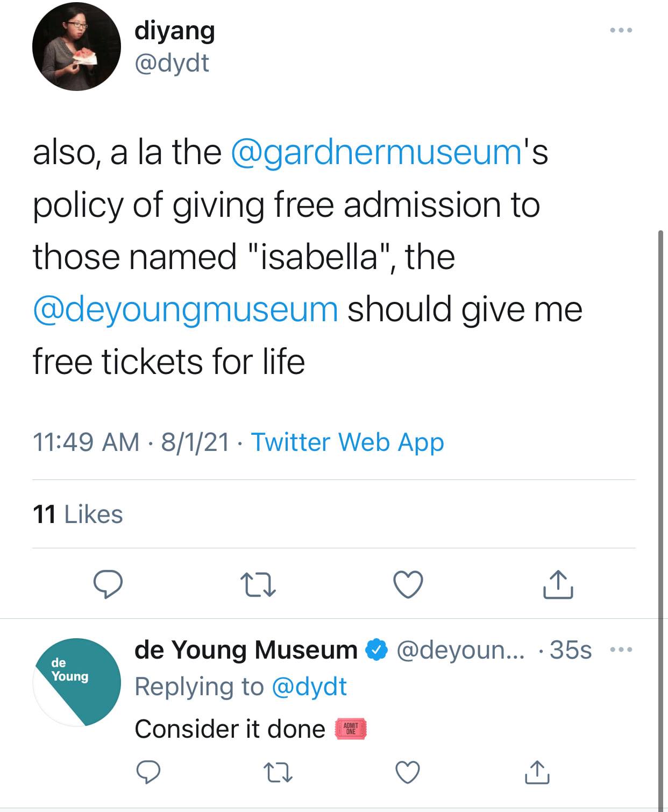Open the @gardnermuseum mention link

pyautogui.click(x=376, y=152)
